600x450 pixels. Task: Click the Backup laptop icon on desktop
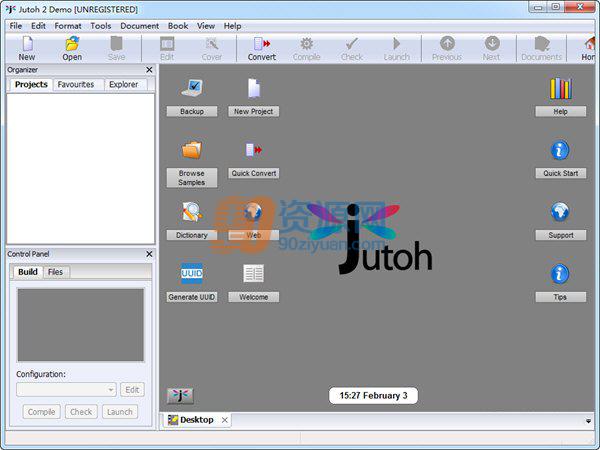(192, 88)
